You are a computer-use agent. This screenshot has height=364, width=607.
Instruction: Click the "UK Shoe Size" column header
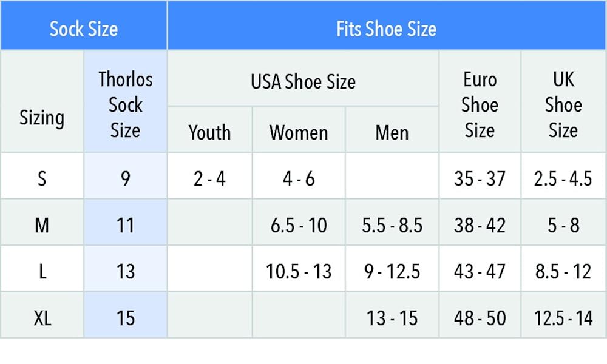563,104
